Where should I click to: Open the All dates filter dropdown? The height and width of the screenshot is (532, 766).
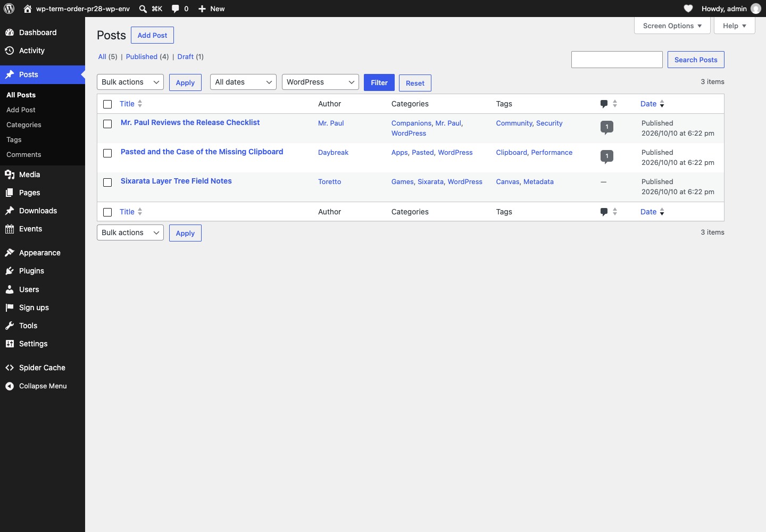pos(244,82)
